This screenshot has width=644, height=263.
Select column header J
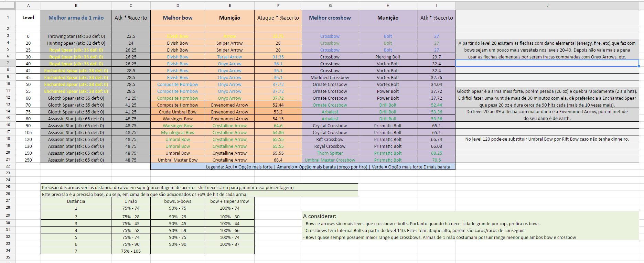tap(547, 6)
